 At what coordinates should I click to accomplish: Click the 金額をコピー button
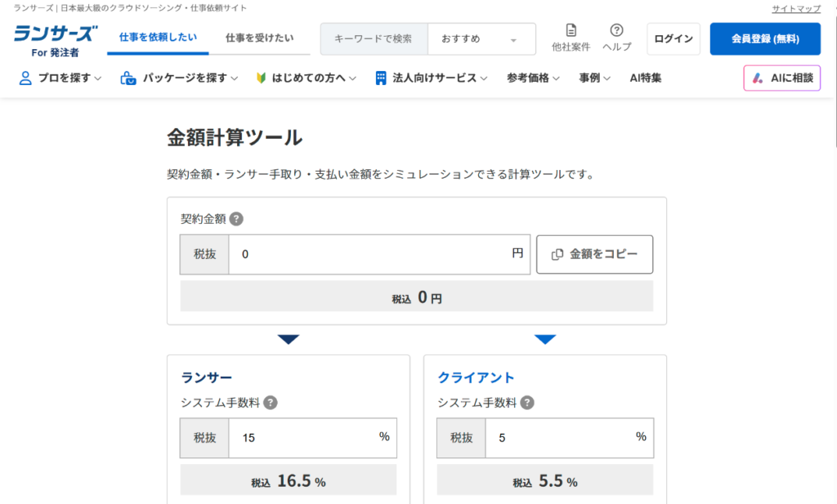pos(595,254)
